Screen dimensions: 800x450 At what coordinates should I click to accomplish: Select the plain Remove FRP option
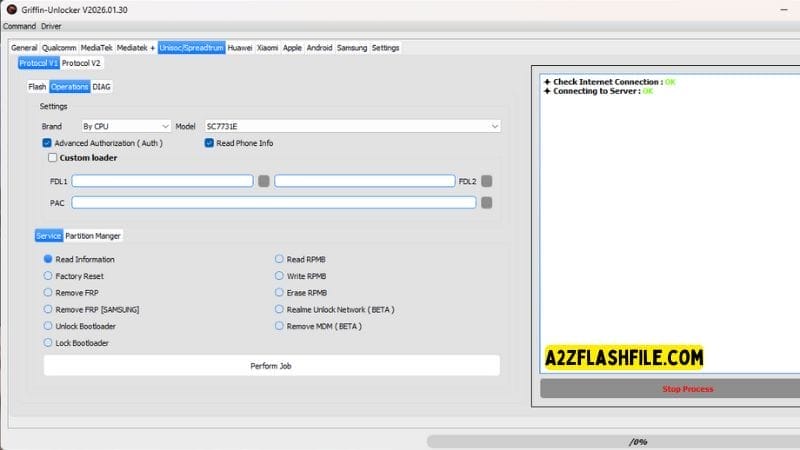[48, 293]
